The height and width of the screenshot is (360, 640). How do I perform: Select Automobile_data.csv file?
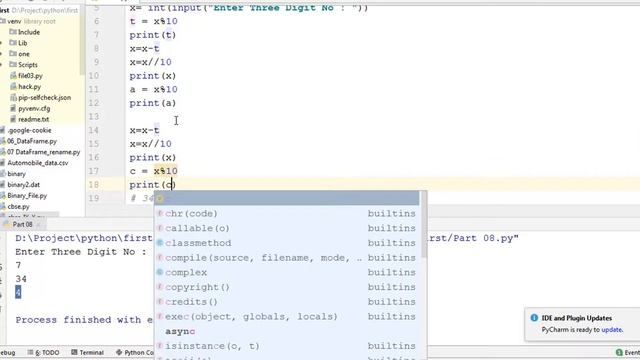38,163
